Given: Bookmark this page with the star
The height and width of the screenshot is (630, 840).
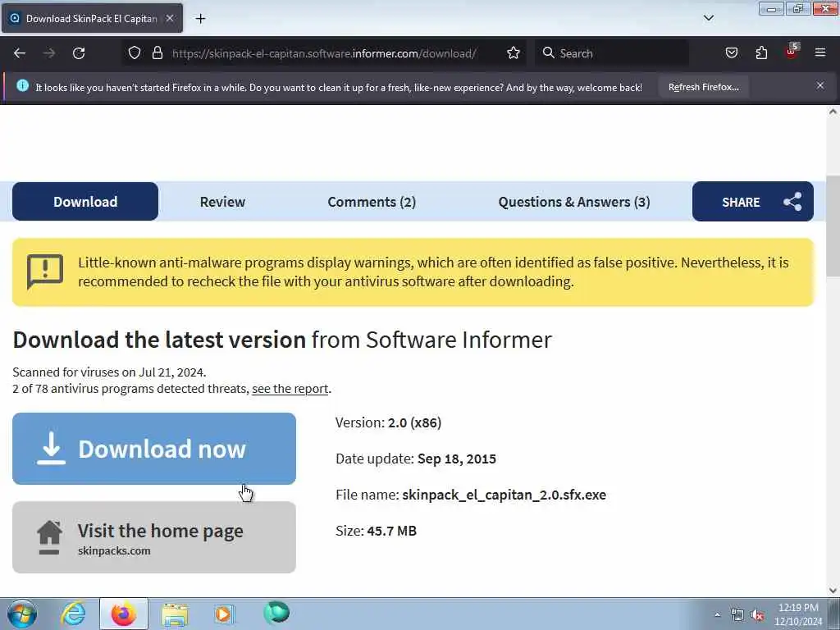Looking at the screenshot, I should tap(514, 52).
